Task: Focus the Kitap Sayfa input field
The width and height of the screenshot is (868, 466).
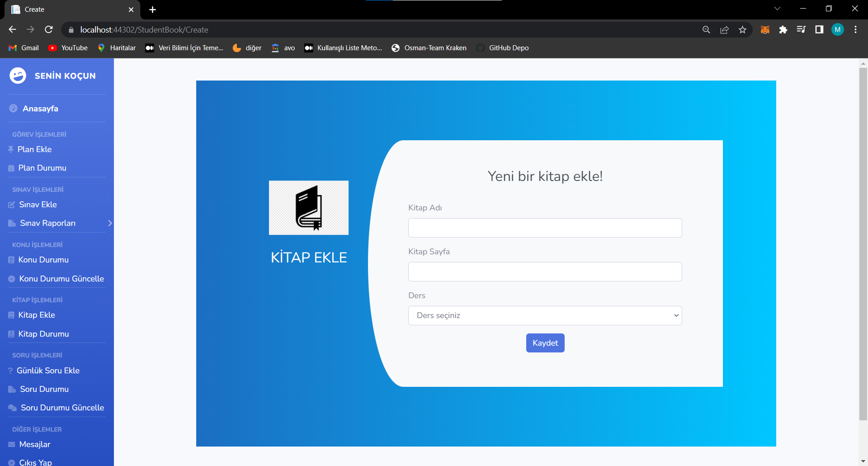Action: [545, 272]
